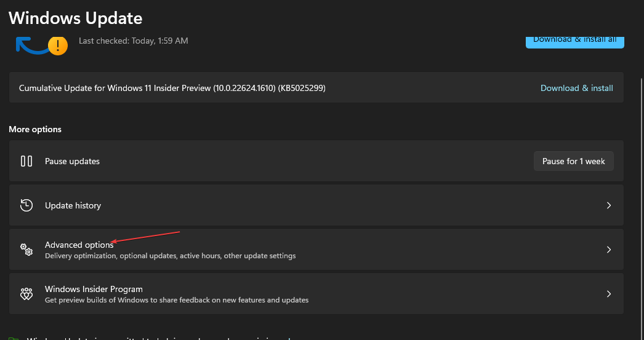Expand Update history using its chevron
The image size is (644, 340).
click(x=608, y=205)
